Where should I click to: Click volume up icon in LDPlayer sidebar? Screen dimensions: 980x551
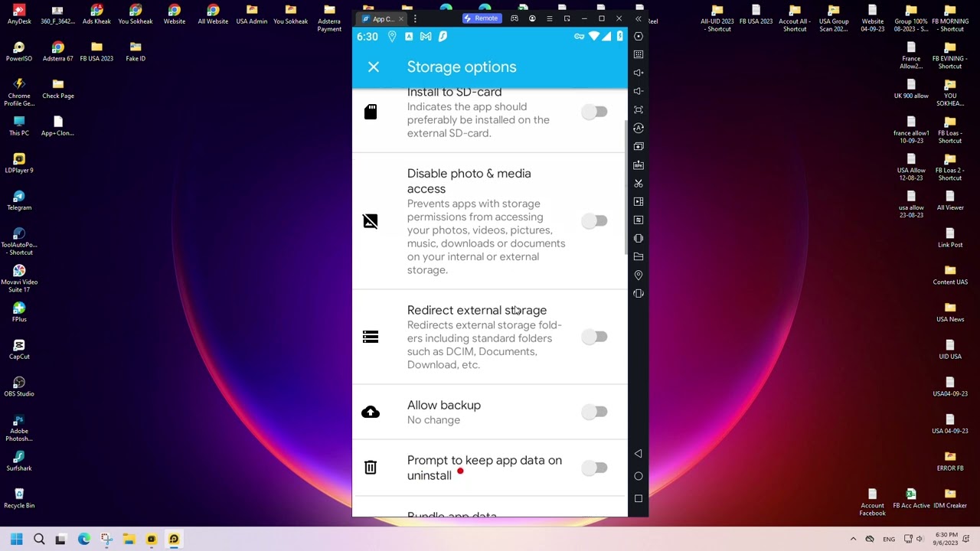pyautogui.click(x=639, y=73)
